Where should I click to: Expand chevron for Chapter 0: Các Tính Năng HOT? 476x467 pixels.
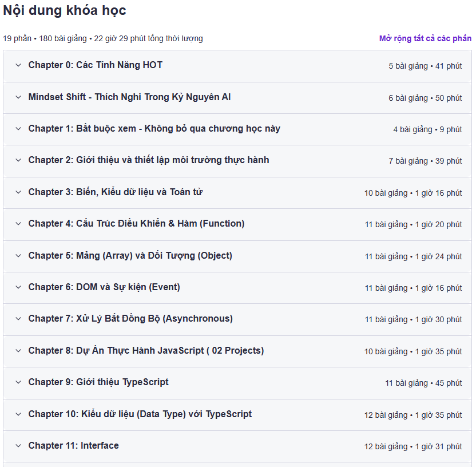18,65
